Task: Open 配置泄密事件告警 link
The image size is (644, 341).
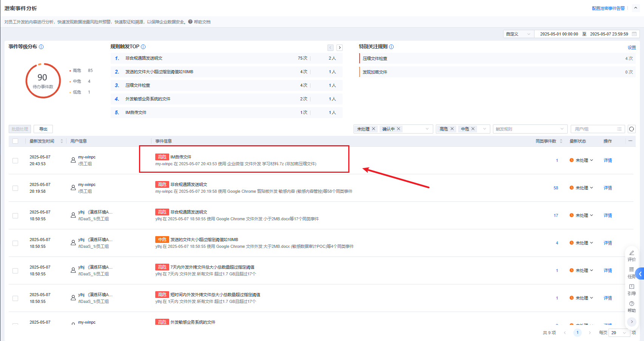Action: [608, 8]
